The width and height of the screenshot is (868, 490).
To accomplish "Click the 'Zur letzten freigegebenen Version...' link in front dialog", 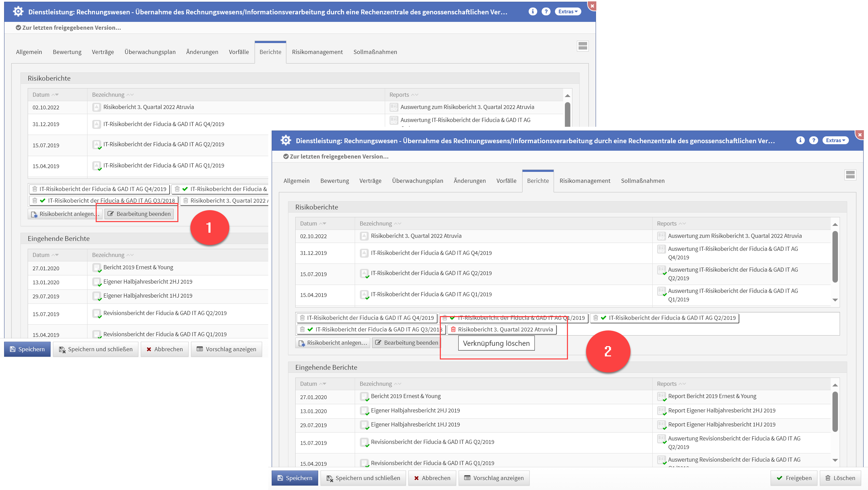I will [336, 156].
